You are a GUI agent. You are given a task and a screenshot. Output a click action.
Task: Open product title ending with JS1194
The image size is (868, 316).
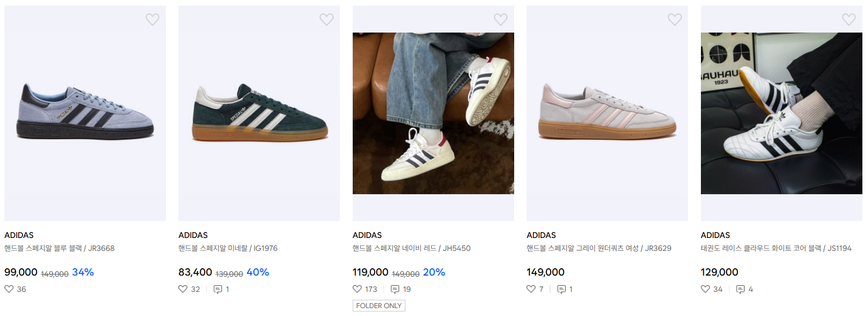tap(776, 248)
